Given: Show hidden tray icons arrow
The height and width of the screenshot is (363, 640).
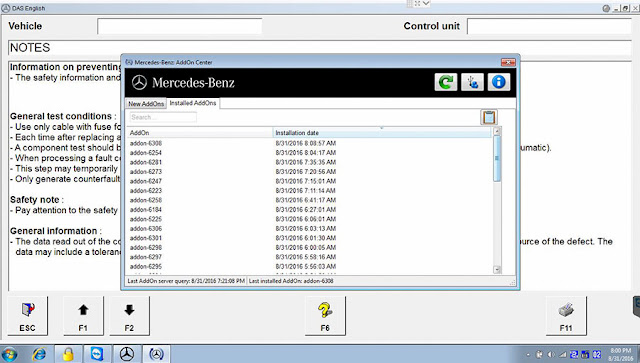Looking at the screenshot, I should (528, 355).
